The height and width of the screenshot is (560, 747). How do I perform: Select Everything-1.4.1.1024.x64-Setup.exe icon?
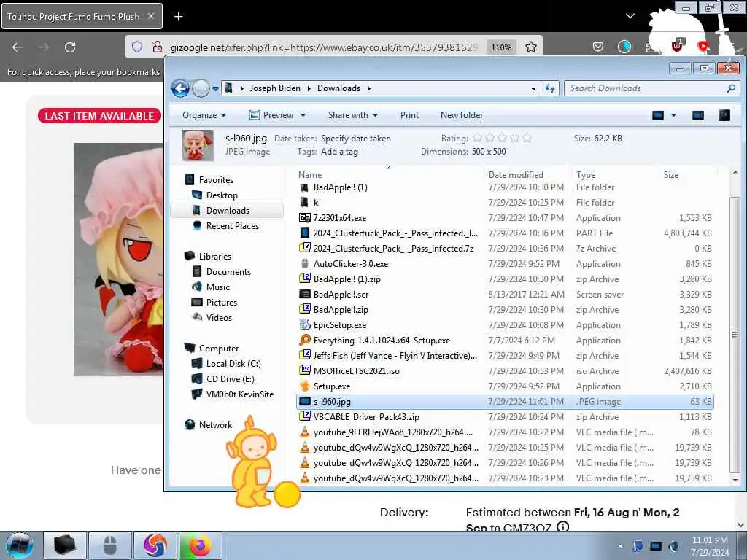(304, 340)
